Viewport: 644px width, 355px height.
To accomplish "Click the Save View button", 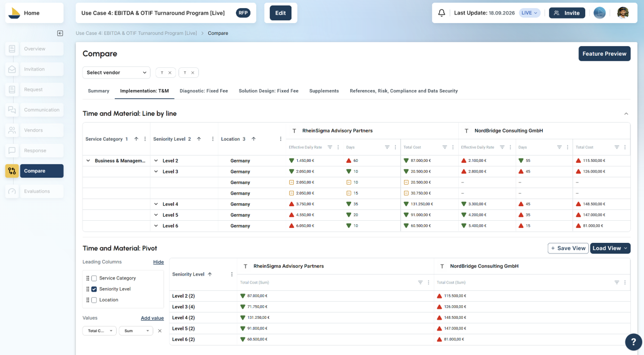I will 568,248.
